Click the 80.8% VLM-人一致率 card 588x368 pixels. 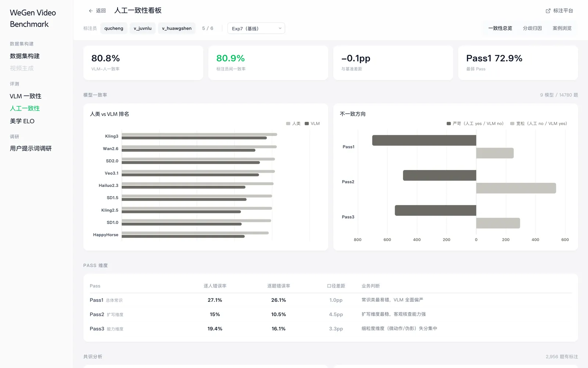pyautogui.click(x=143, y=63)
